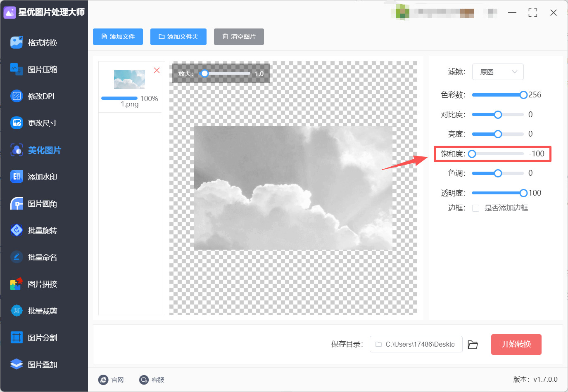Click the 星优图片处理大师 app title
The width and height of the screenshot is (568, 392).
(x=52, y=12)
